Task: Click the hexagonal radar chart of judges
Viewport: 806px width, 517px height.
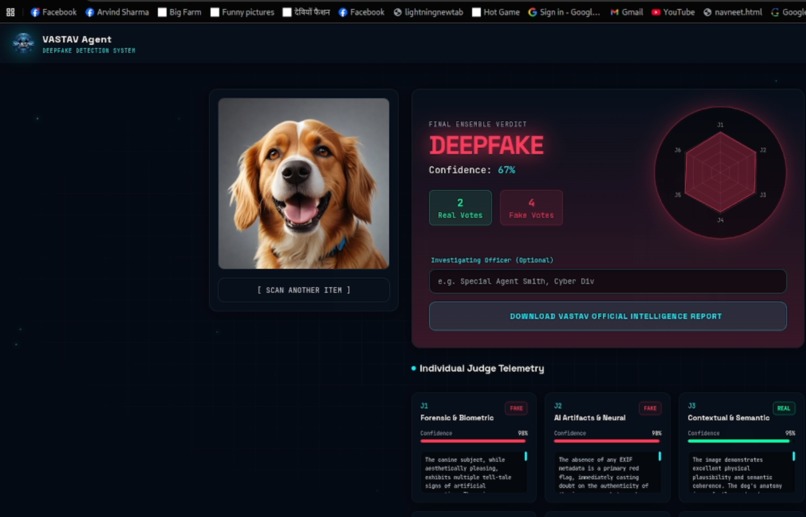Action: tap(720, 172)
